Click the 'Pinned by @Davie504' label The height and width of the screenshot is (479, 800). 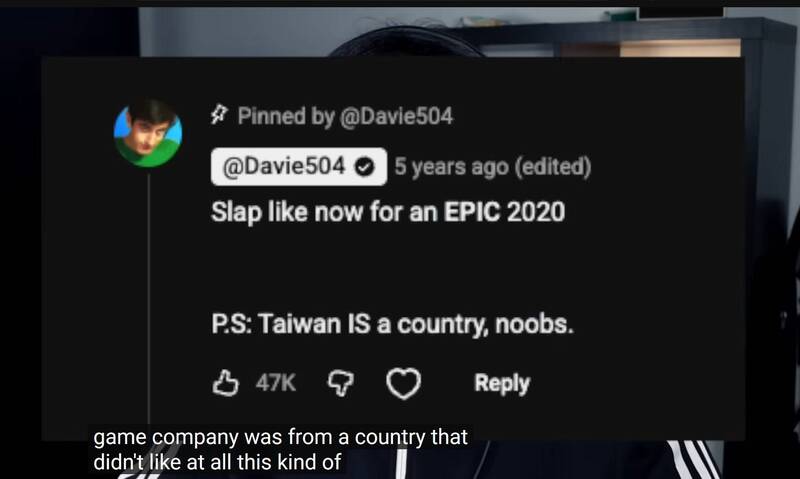point(345,116)
